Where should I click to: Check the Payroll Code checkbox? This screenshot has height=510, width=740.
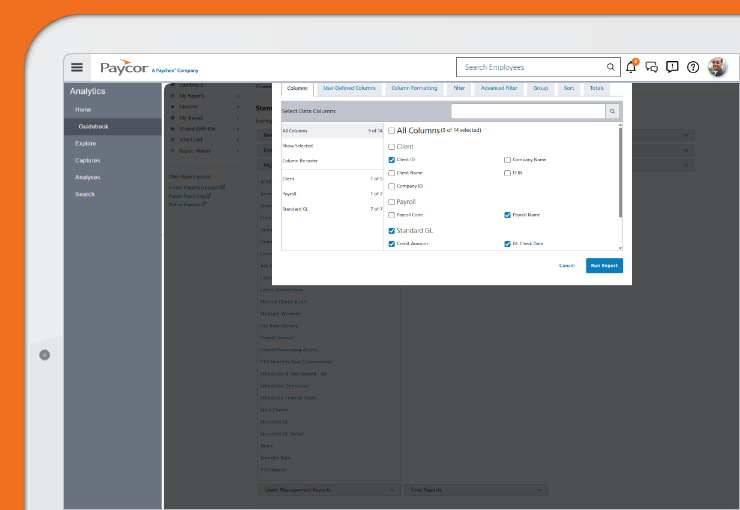point(391,215)
